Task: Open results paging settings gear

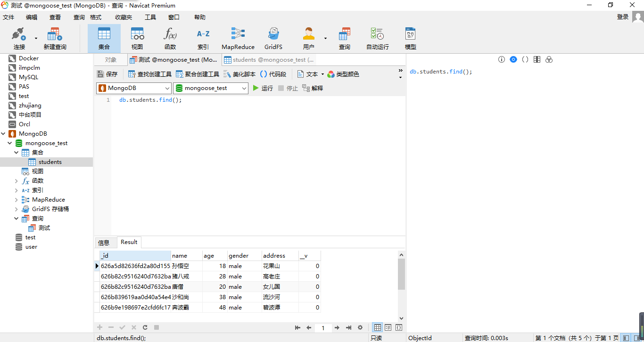Action: click(360, 327)
